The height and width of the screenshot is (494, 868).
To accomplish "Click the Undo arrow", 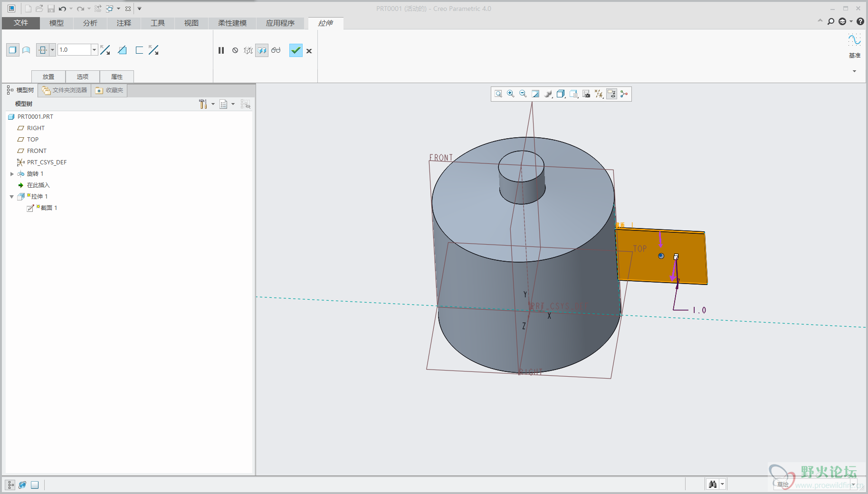I will click(x=62, y=9).
